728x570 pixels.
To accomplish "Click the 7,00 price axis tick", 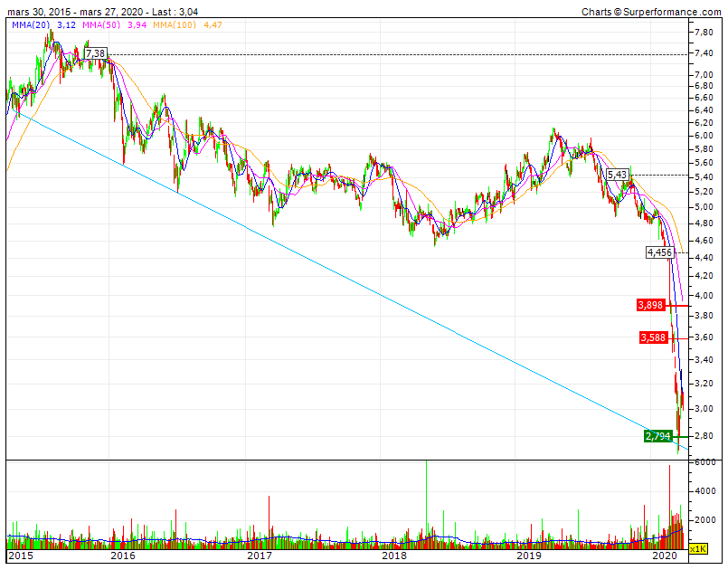I will click(704, 74).
